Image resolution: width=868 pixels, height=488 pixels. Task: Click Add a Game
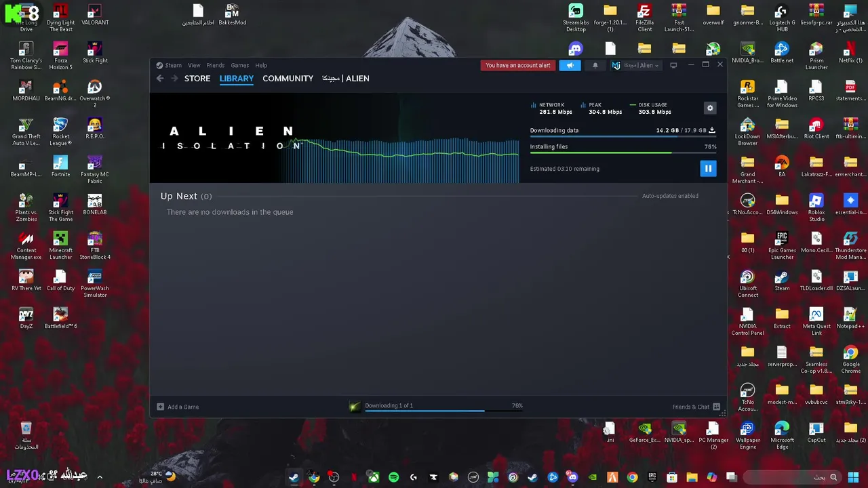click(x=178, y=407)
